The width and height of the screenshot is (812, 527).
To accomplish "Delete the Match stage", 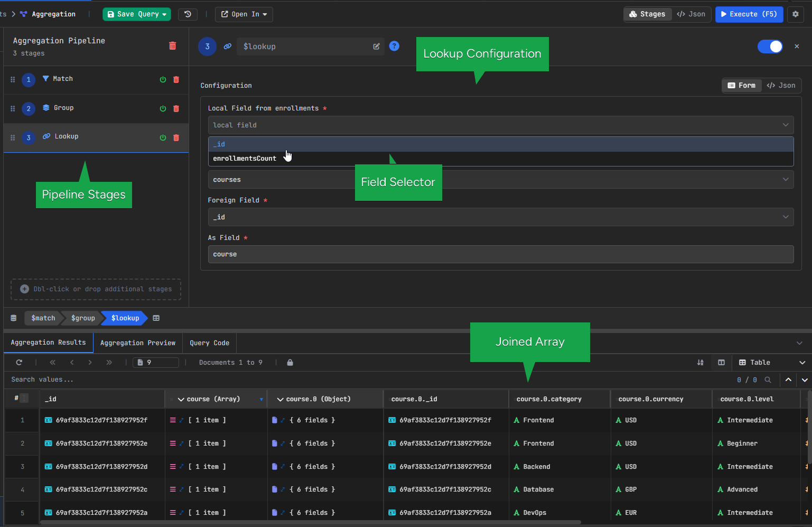I will point(176,80).
